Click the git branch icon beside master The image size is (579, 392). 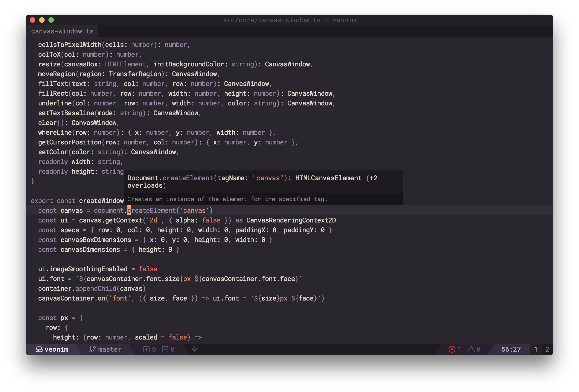92,350
